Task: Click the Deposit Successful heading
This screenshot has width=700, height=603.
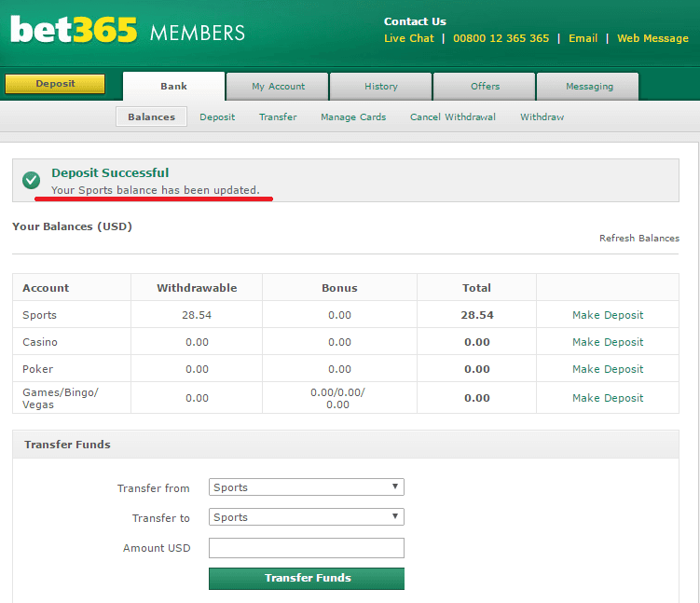Action: [110, 173]
